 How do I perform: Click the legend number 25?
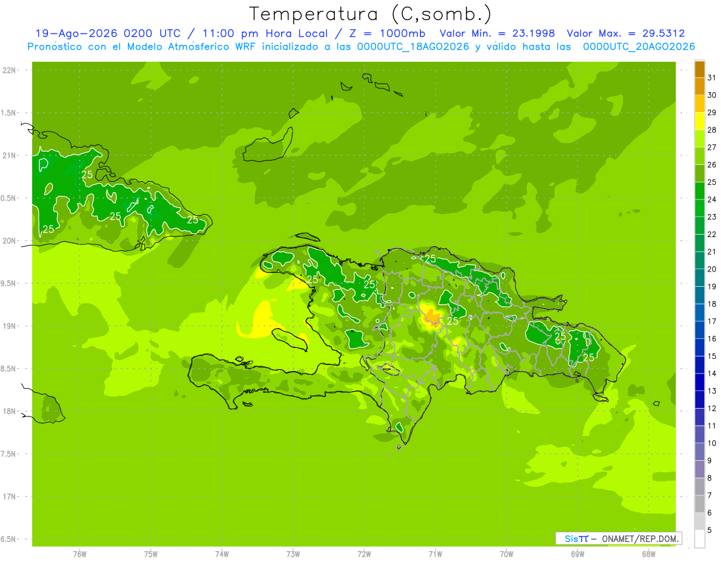click(x=712, y=182)
